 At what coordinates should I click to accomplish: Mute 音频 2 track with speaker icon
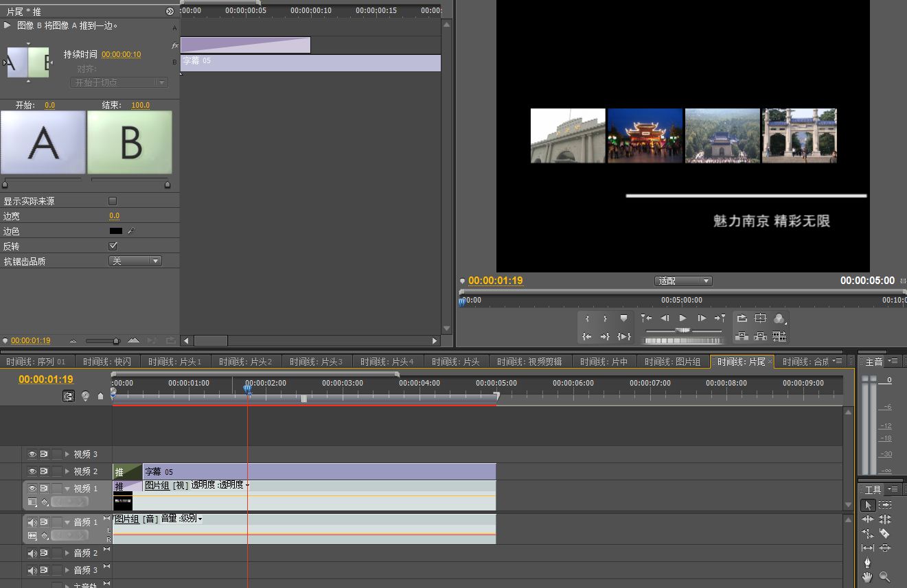tap(32, 553)
